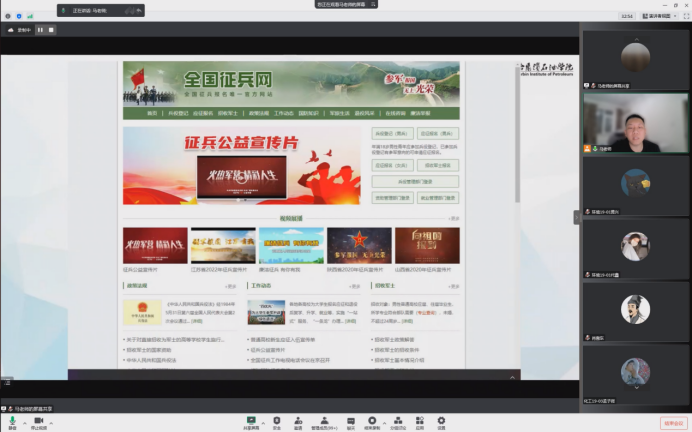Expand the screen viewing banner options
The height and width of the screenshot is (432, 692).
[x=373, y=4]
